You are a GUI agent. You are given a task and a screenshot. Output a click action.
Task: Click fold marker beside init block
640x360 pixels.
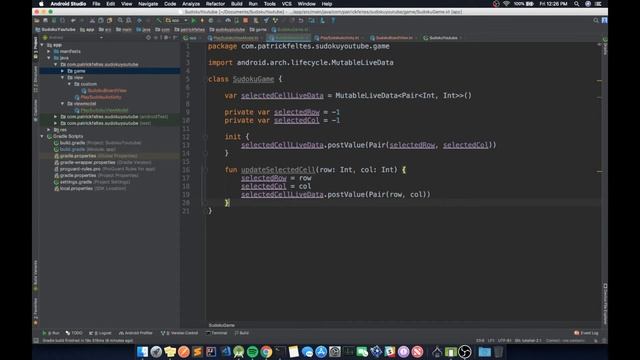pyautogui.click(x=206, y=137)
